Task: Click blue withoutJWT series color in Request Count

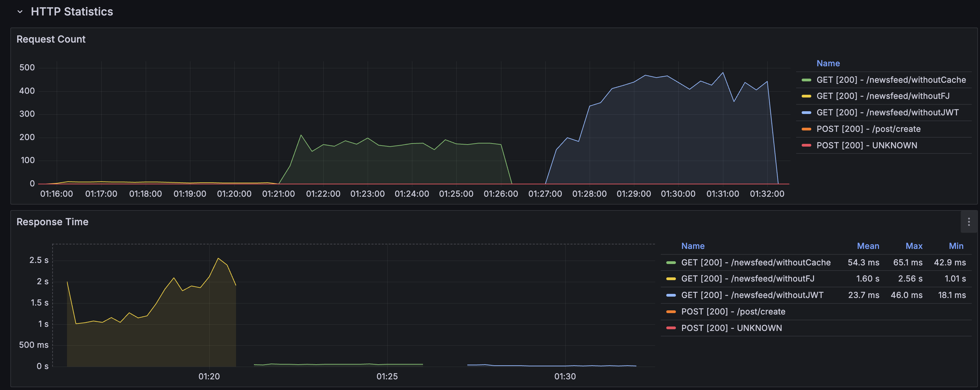Action: pos(806,113)
